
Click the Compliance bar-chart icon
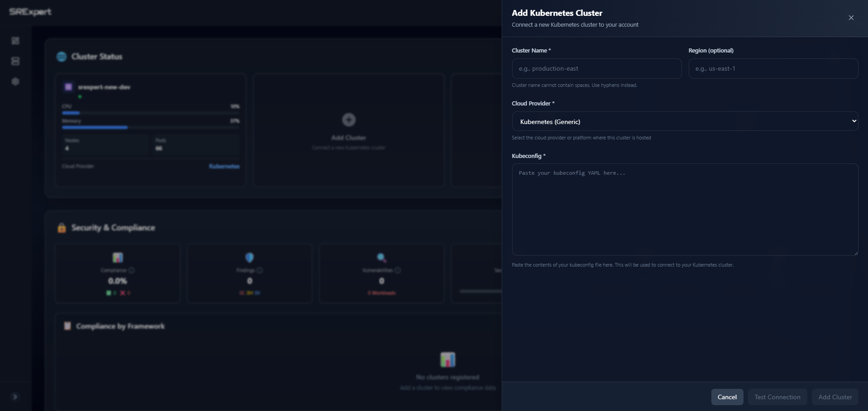pyautogui.click(x=117, y=257)
